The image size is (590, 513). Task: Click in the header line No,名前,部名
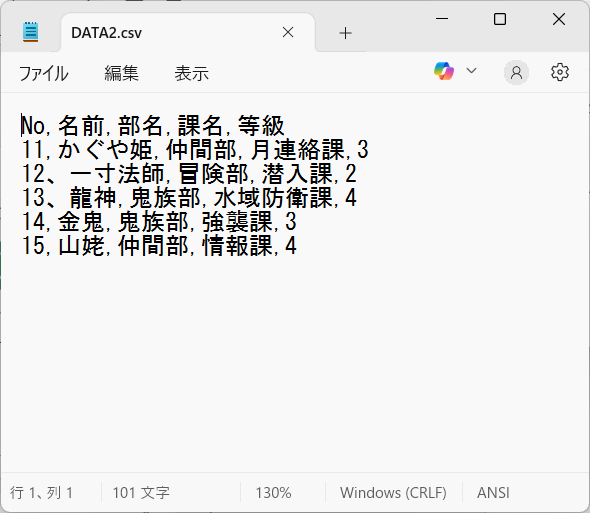(152, 125)
